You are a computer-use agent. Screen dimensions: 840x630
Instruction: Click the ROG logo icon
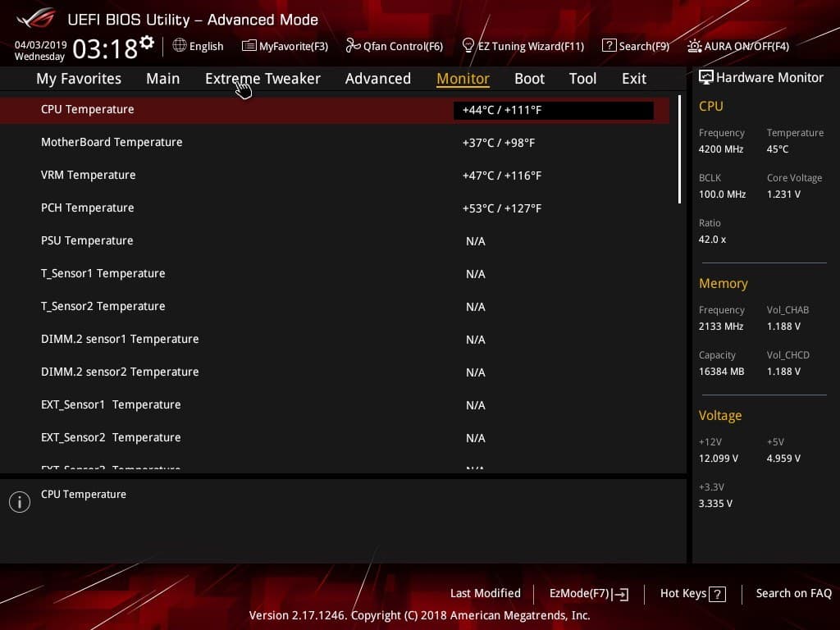point(36,18)
